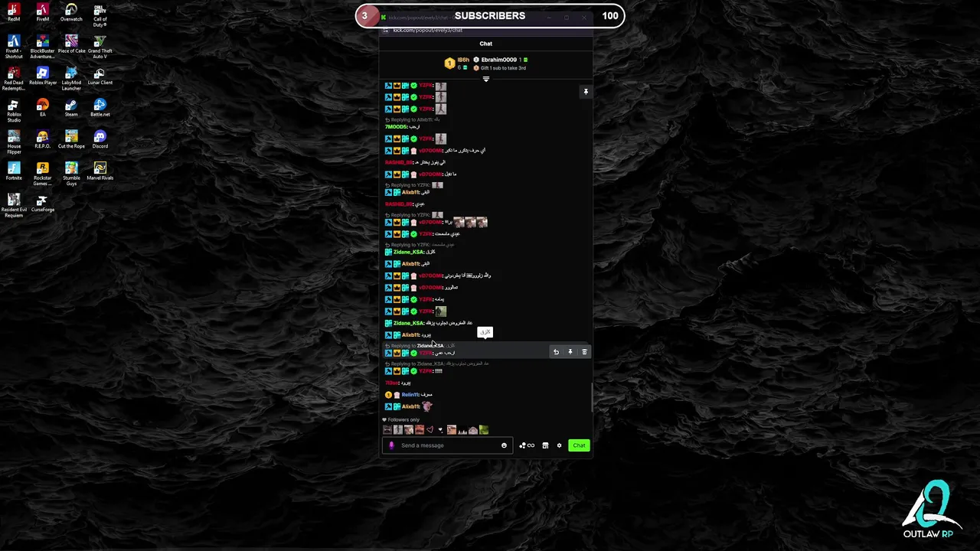
Task: Open Roblox Studio desktop icon
Action: [x=14, y=111]
